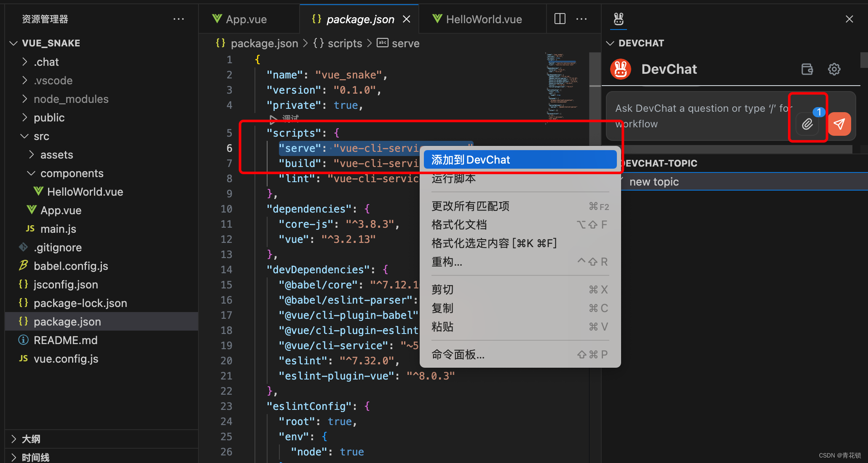Viewport: 868px width, 463px height.
Task: Select package.json in explorer tree
Action: (x=102, y=321)
